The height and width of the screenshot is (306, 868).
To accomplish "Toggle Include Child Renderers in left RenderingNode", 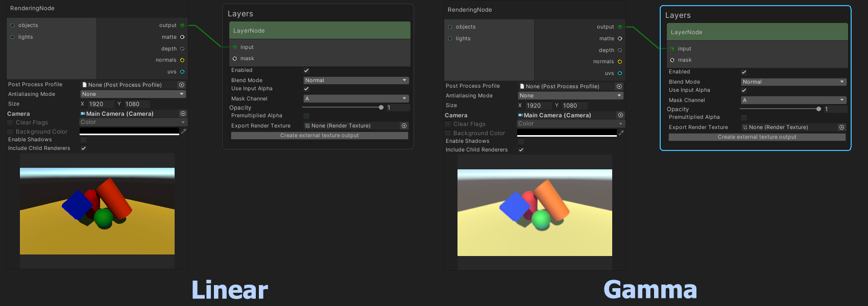I will pos(84,148).
